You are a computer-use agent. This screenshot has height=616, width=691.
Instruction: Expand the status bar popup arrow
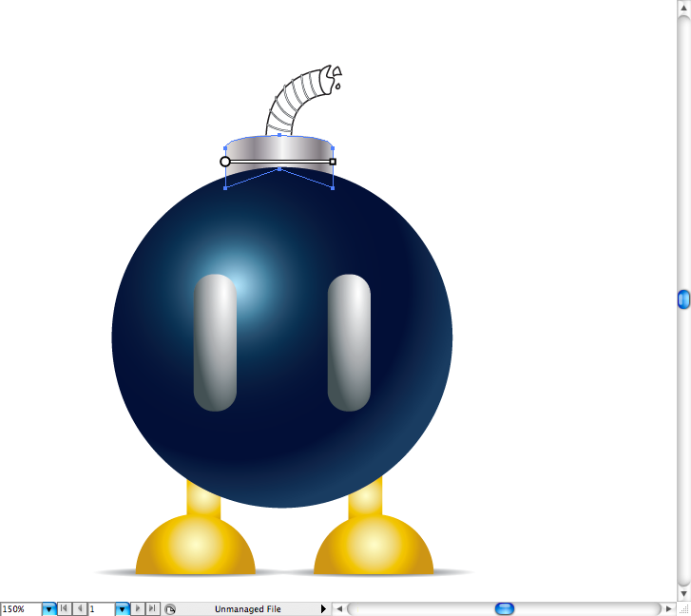click(323, 608)
